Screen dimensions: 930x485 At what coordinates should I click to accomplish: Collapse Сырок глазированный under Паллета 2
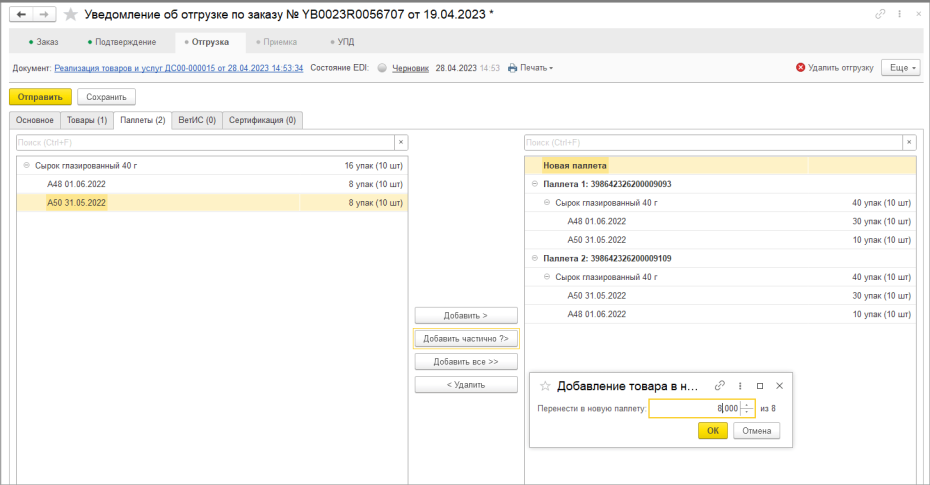(x=547, y=277)
